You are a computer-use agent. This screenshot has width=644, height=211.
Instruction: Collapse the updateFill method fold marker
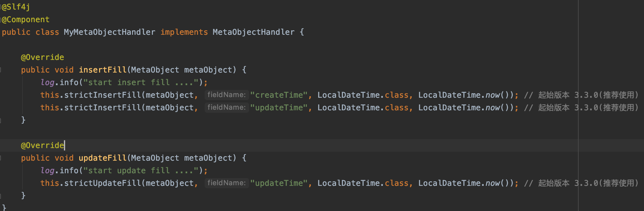[x=1, y=158]
